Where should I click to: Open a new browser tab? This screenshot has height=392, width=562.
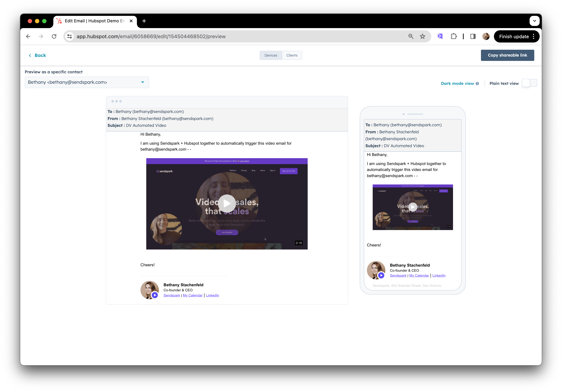(x=144, y=21)
